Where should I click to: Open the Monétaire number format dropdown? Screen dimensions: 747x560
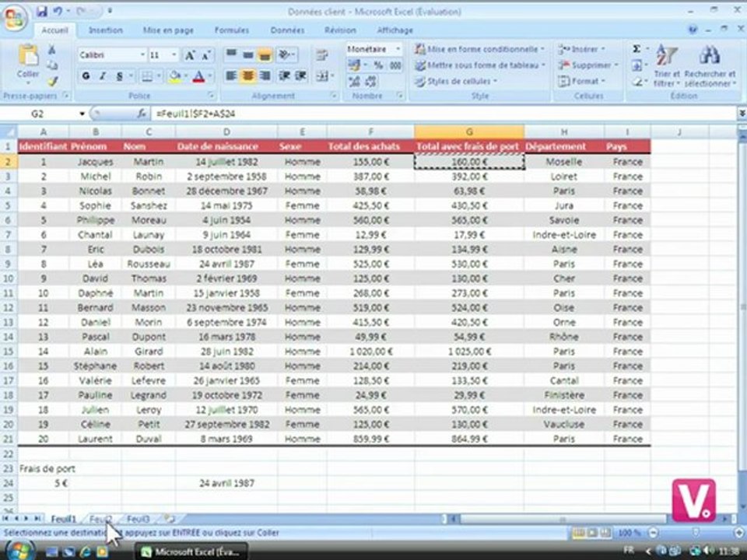(398, 49)
